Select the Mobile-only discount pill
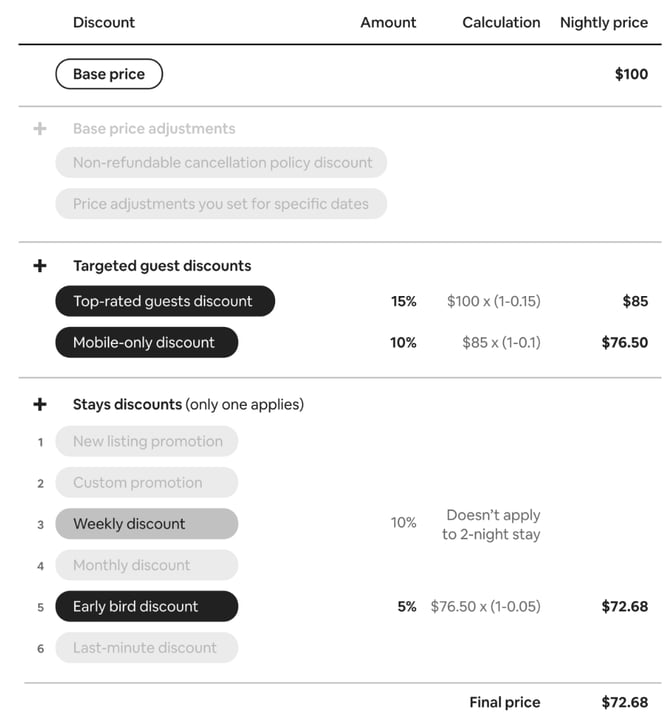 (147, 342)
